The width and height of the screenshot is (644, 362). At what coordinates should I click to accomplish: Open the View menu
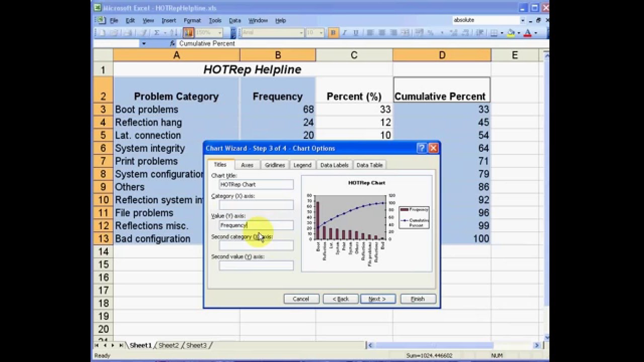(148, 21)
